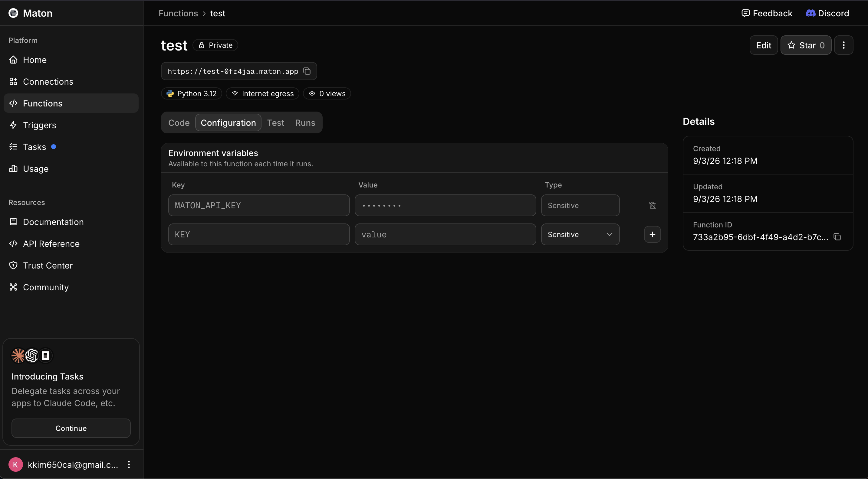
Task: Copy the function URL
Action: coord(307,71)
